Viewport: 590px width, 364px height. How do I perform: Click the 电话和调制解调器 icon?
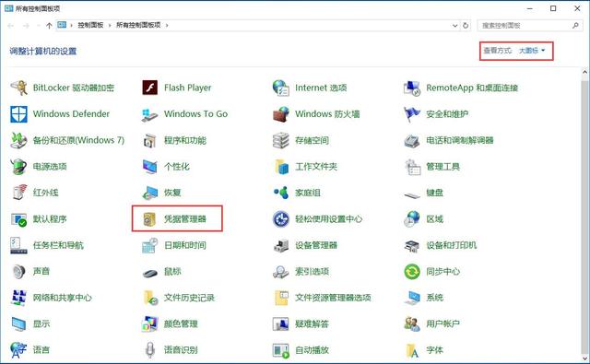(x=412, y=140)
